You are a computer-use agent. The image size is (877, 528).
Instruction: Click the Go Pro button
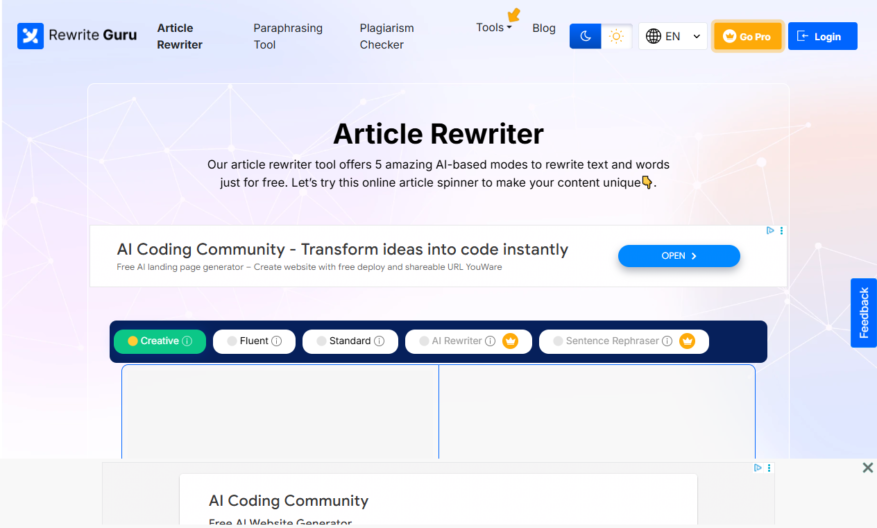[747, 36]
